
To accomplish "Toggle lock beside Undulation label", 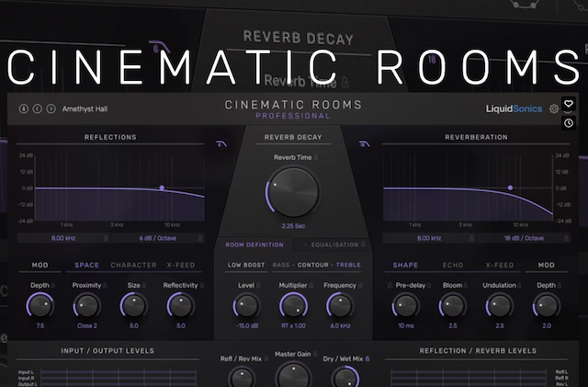I will click(x=520, y=285).
